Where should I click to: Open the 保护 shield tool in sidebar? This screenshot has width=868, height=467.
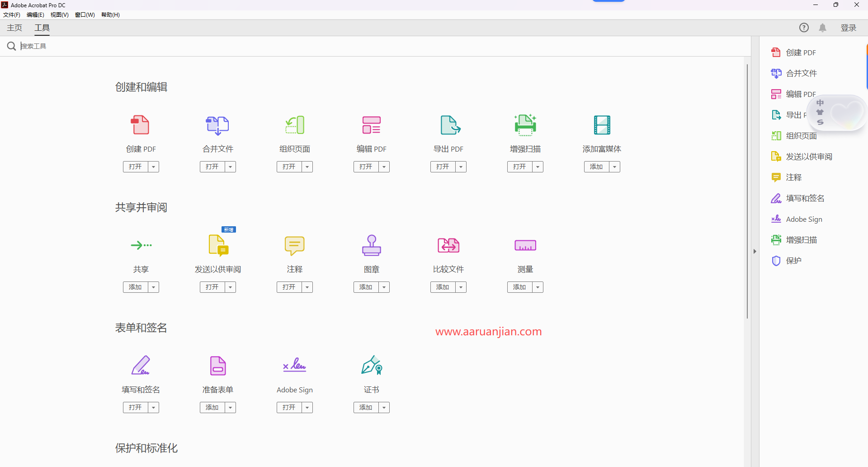[794, 261]
